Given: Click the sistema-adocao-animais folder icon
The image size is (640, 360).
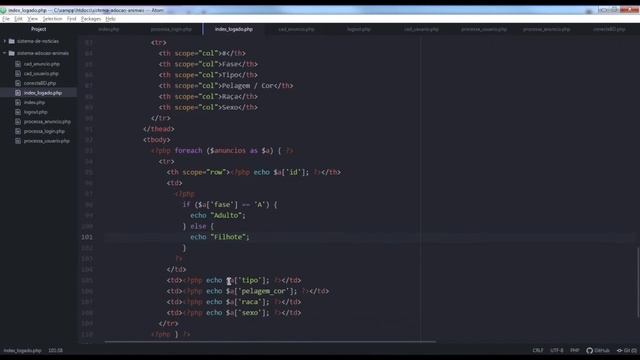Looking at the screenshot, I should (x=11, y=53).
